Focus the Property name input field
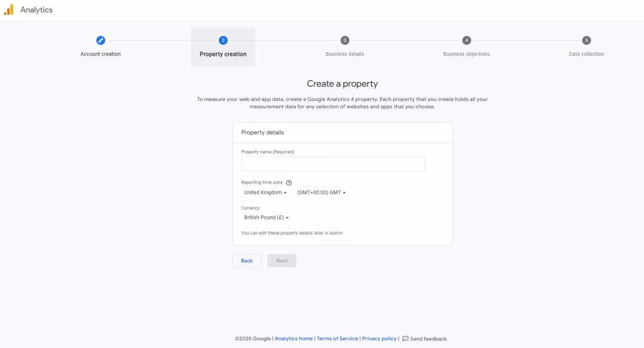Image resolution: width=644 pixels, height=348 pixels. pos(333,164)
